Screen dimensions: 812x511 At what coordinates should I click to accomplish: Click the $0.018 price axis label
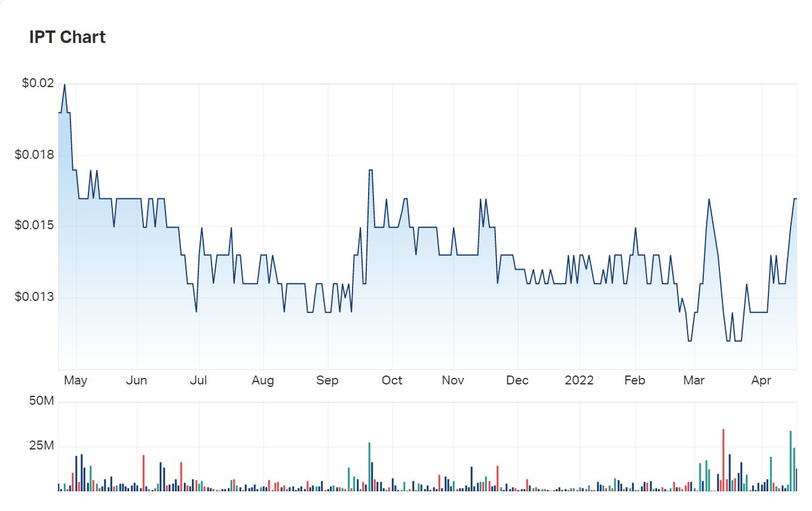[x=34, y=155]
